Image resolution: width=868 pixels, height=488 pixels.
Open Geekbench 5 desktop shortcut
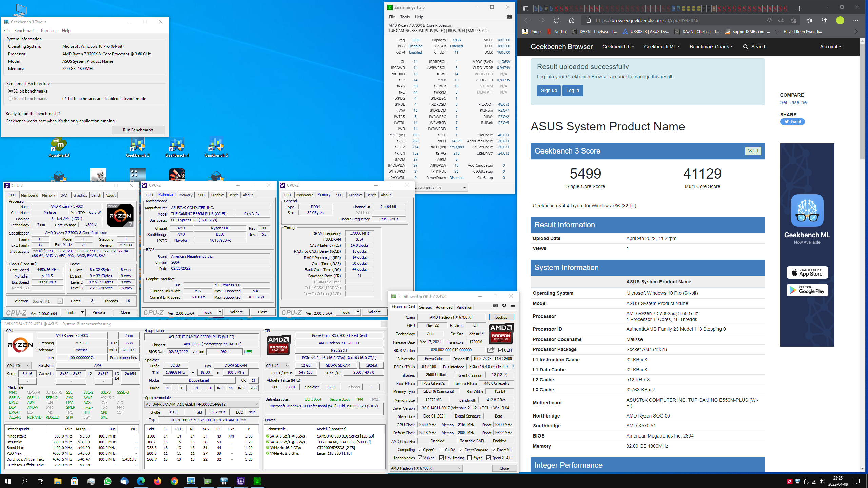tap(216, 147)
